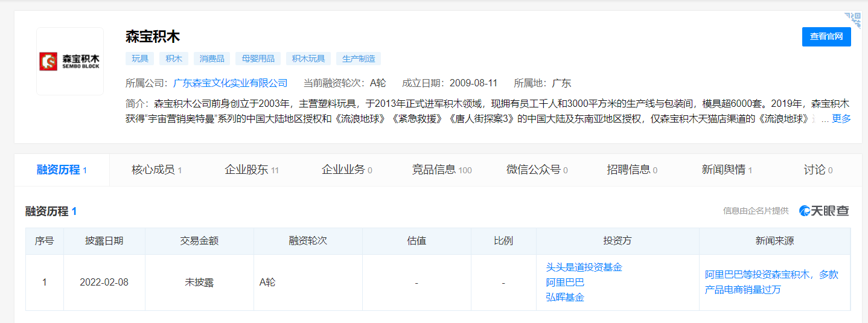The height and width of the screenshot is (323, 868).
Task: Click the 估值 column header
Action: [416, 241]
